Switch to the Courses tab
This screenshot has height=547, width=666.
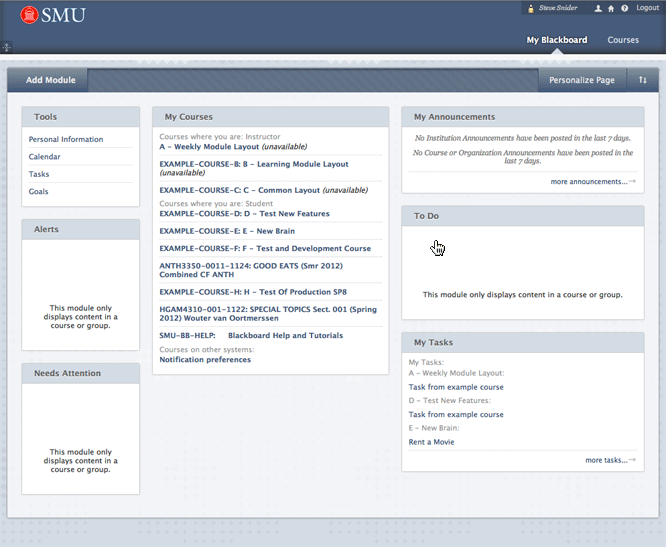(623, 40)
